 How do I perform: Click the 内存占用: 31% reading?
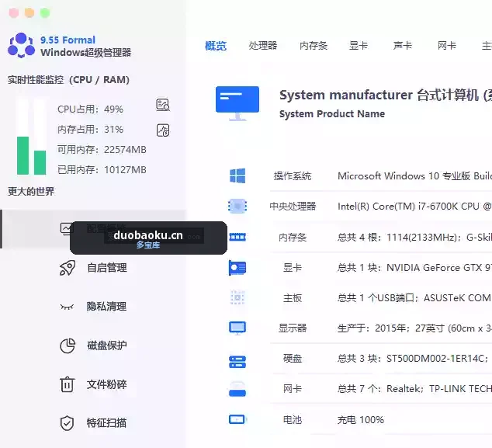[90, 130]
